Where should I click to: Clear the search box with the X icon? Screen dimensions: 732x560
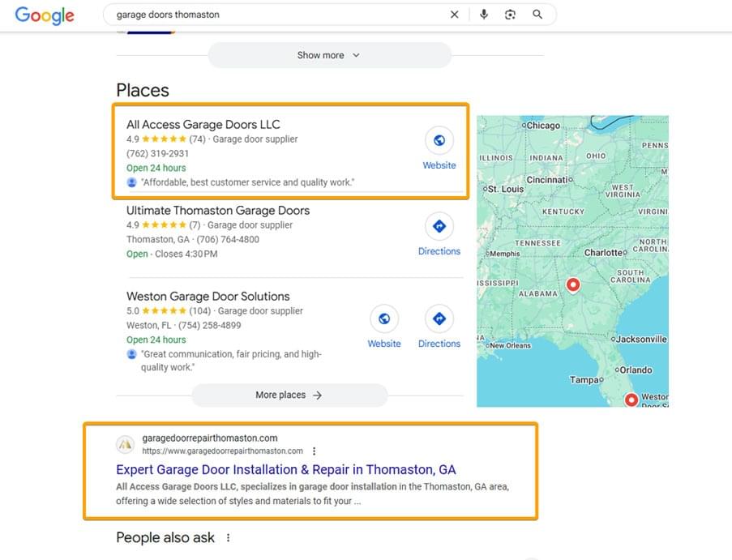(x=454, y=15)
